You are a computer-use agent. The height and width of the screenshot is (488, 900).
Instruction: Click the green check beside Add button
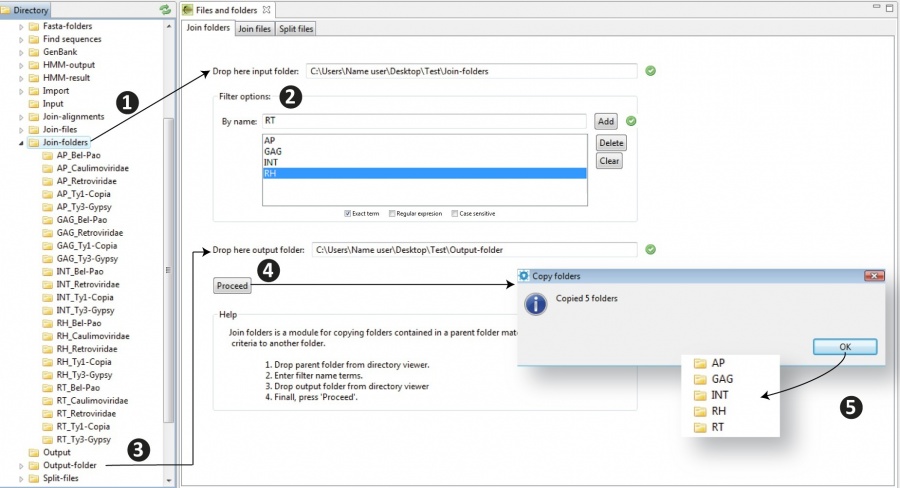[631, 121]
